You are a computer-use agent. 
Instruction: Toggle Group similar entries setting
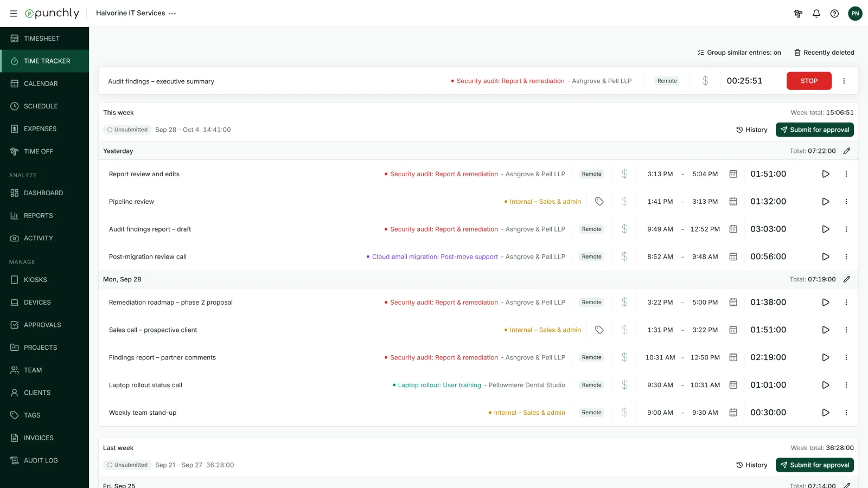pyautogui.click(x=739, y=53)
